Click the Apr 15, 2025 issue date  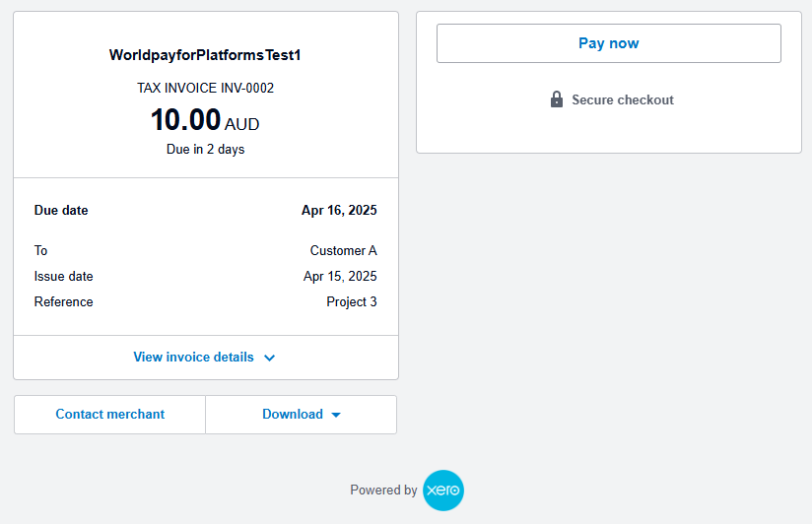point(340,276)
